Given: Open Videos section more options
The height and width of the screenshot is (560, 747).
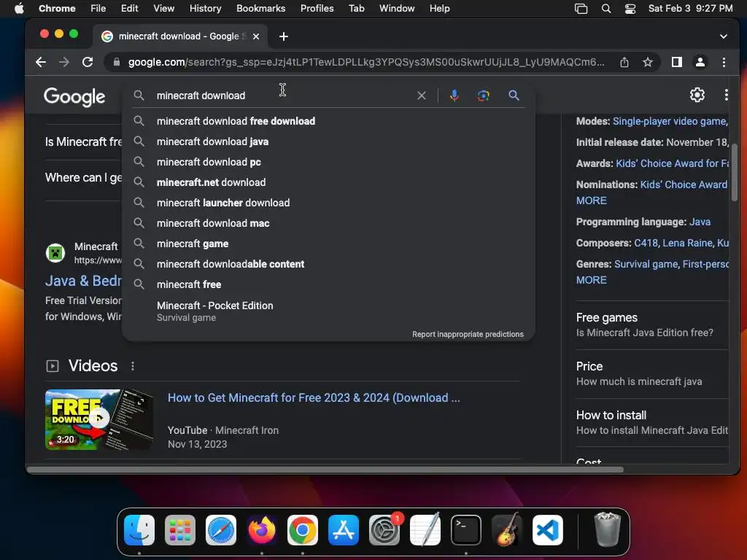Looking at the screenshot, I should click(x=133, y=366).
